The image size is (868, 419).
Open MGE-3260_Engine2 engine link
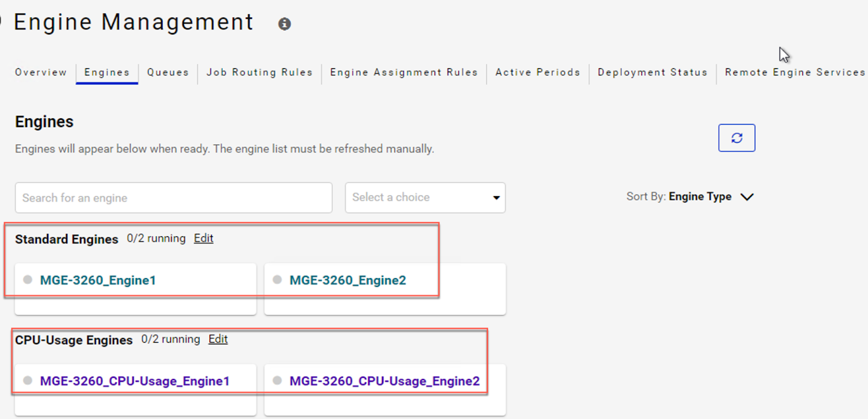tap(348, 280)
